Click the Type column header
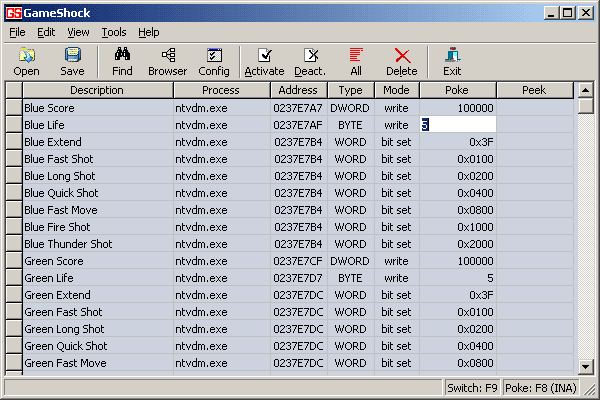Image resolution: width=600 pixels, height=400 pixels. tap(351, 90)
